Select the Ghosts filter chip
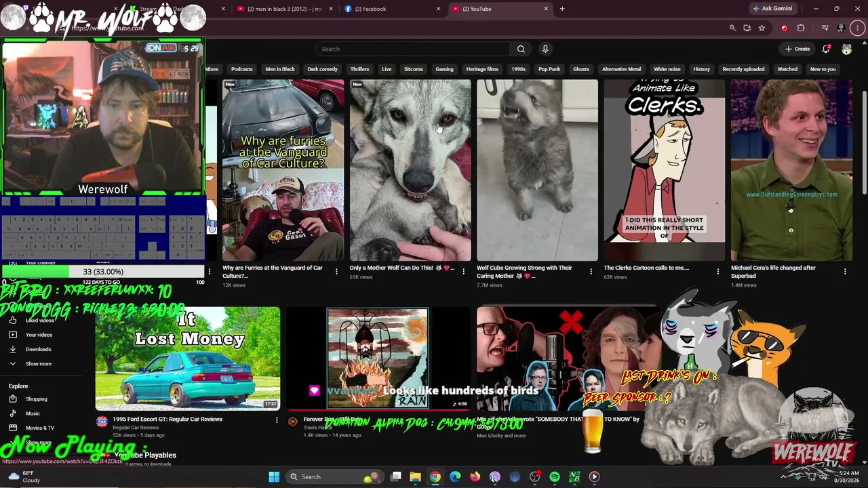The image size is (868, 488). click(x=581, y=69)
